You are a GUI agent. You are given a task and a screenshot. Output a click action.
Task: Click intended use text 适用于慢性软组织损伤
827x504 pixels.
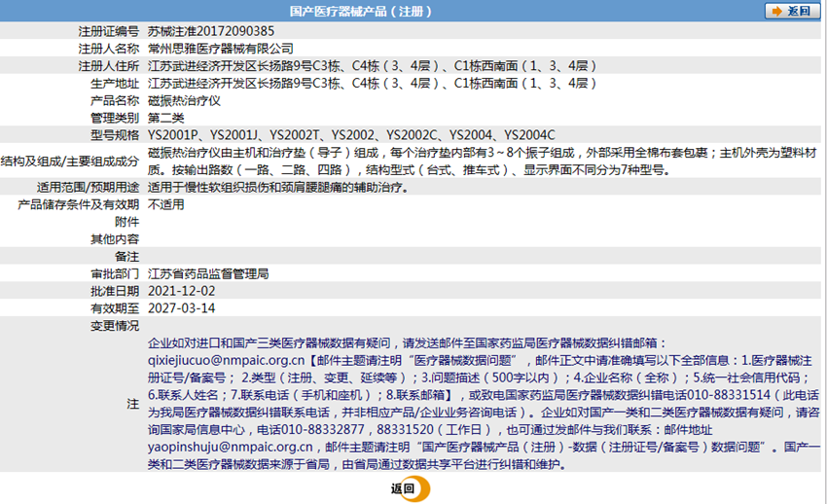[x=278, y=188]
